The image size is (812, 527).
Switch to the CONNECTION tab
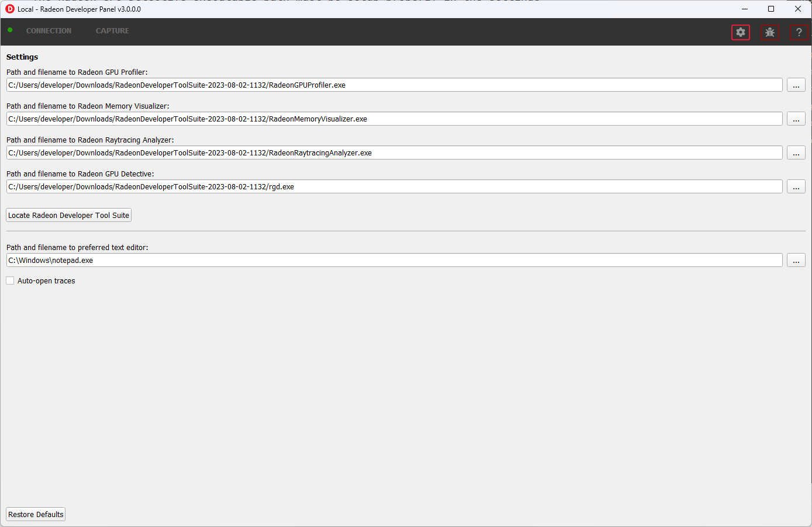49,31
